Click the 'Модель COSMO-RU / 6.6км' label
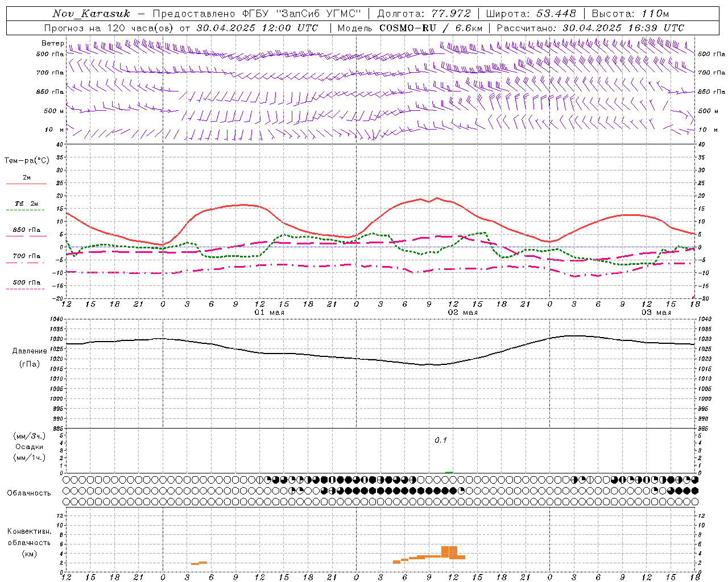This screenshot has height=582, width=728. tap(409, 28)
